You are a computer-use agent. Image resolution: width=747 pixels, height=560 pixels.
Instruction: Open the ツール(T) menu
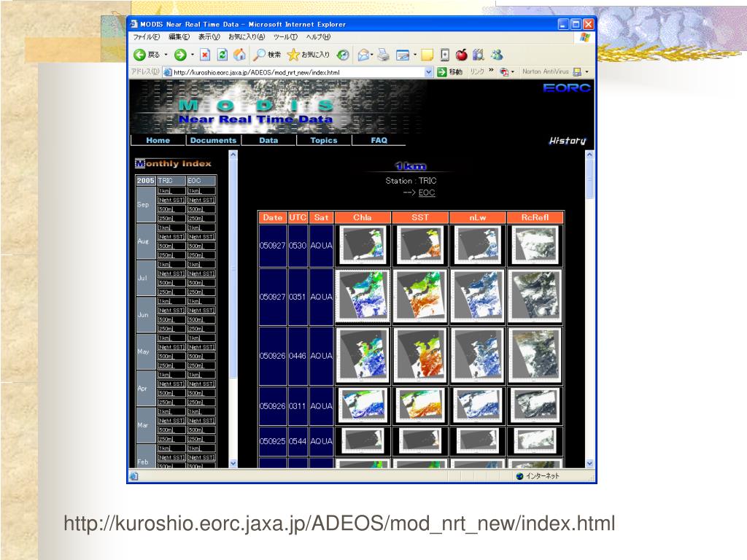(x=285, y=36)
